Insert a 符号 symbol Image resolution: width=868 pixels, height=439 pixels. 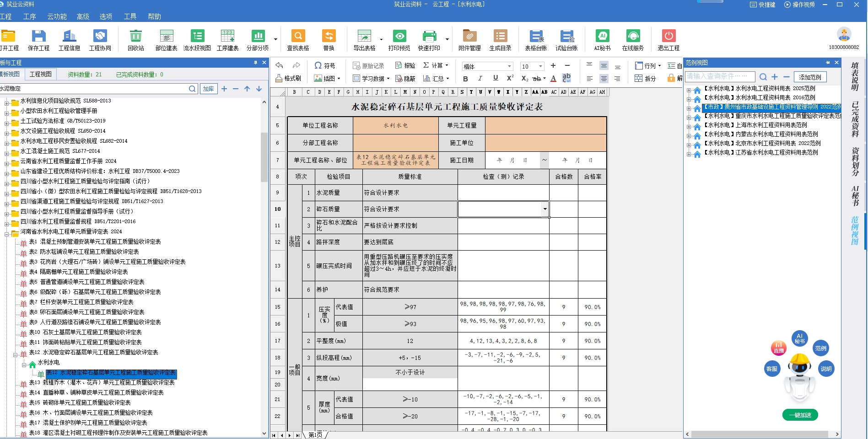point(324,65)
